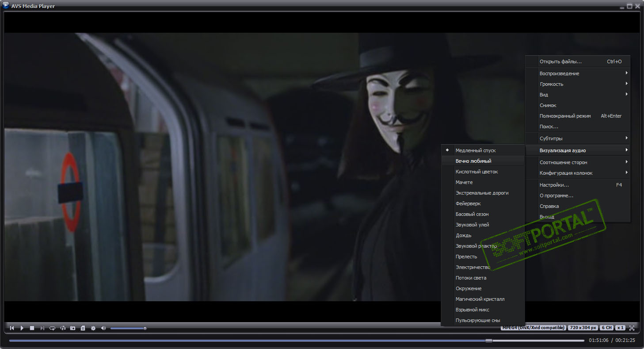Select Медленный спуск visualization
Viewport: 644px width, 349px height.
tap(483, 150)
